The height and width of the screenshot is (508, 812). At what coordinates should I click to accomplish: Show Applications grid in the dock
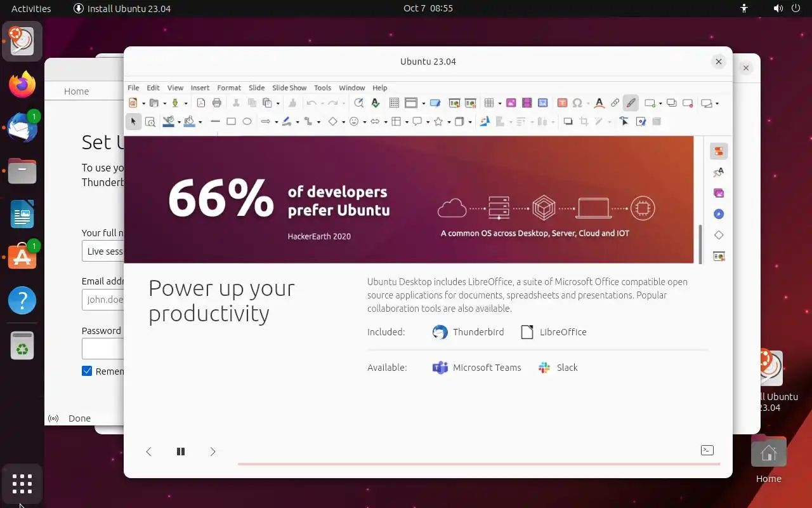coord(22,484)
